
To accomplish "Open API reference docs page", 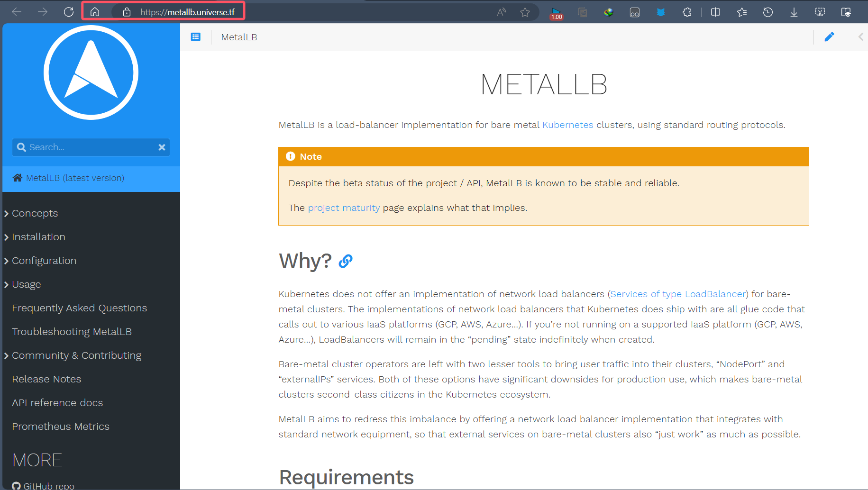I will (x=57, y=403).
